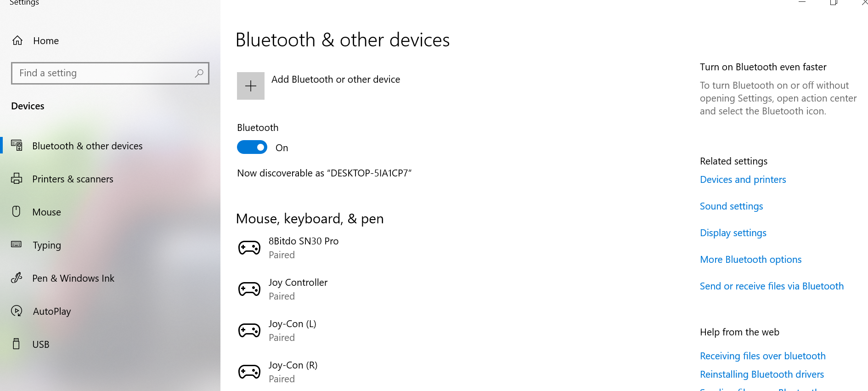Select the Joy-Con (L) device entry
Image resolution: width=868 pixels, height=391 pixels.
[x=293, y=330]
